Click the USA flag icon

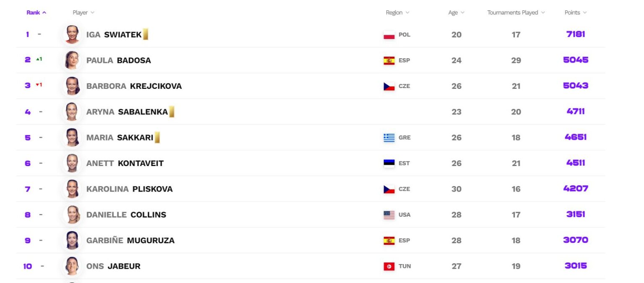coord(389,215)
